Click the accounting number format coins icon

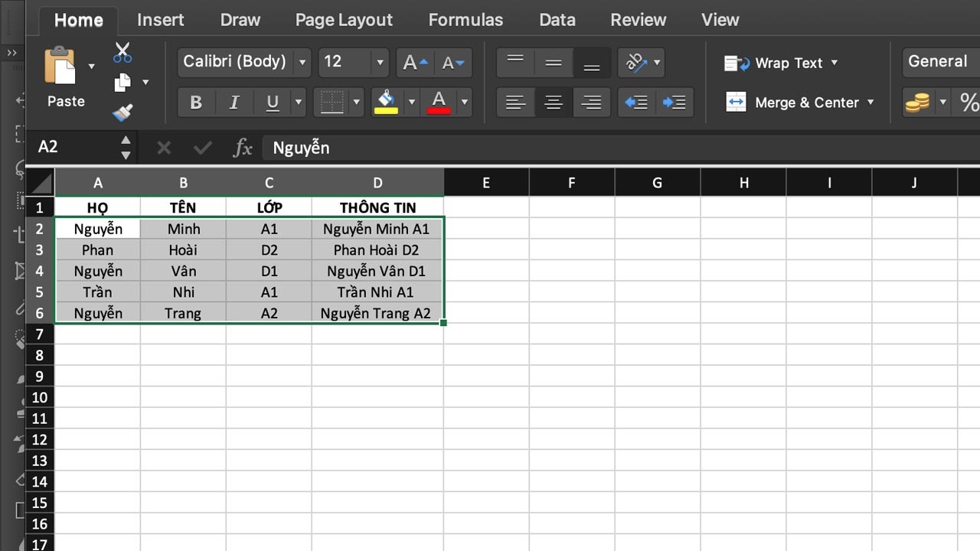point(917,102)
